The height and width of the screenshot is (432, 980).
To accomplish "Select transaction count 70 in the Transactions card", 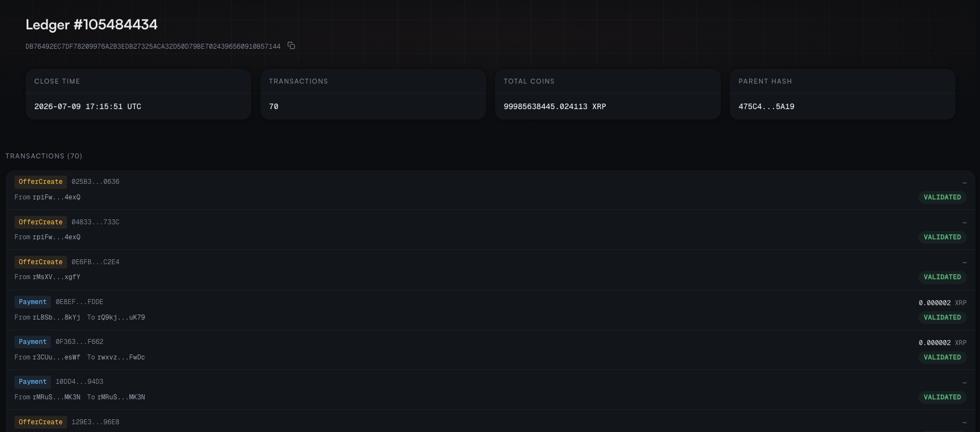I will point(274,106).
